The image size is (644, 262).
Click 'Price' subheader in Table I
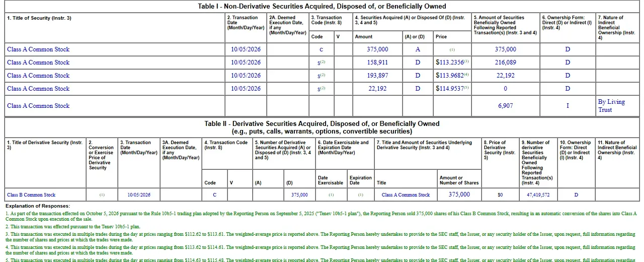tap(441, 37)
